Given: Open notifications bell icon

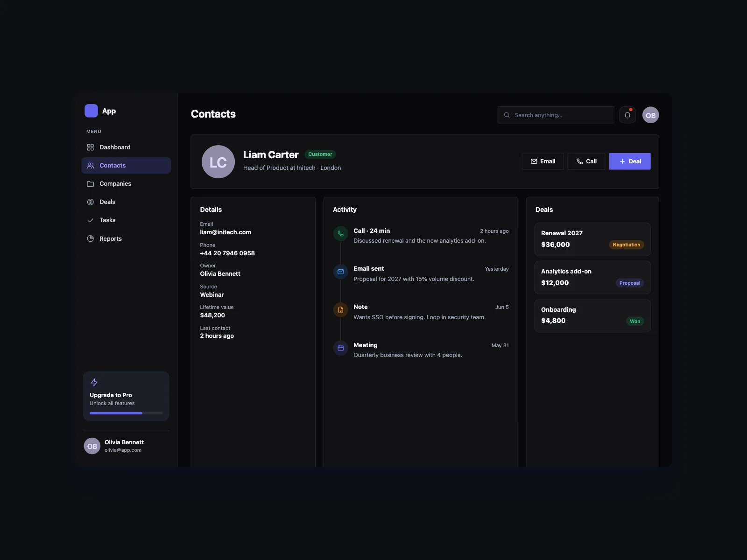Looking at the screenshot, I should click(x=627, y=115).
